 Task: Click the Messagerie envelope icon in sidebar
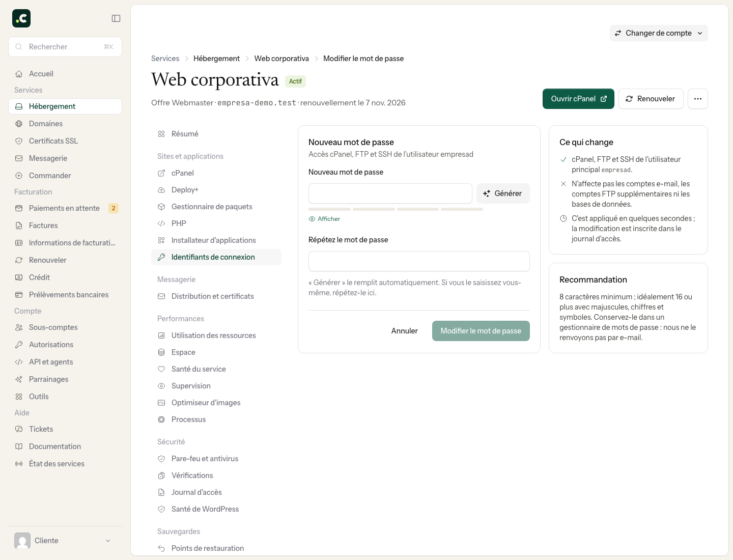19,158
